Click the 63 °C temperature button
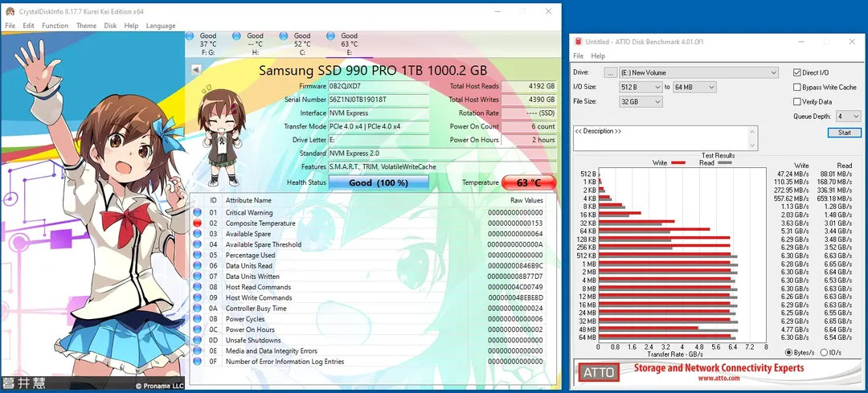Screen dimensions: 868x393 [x=529, y=182]
